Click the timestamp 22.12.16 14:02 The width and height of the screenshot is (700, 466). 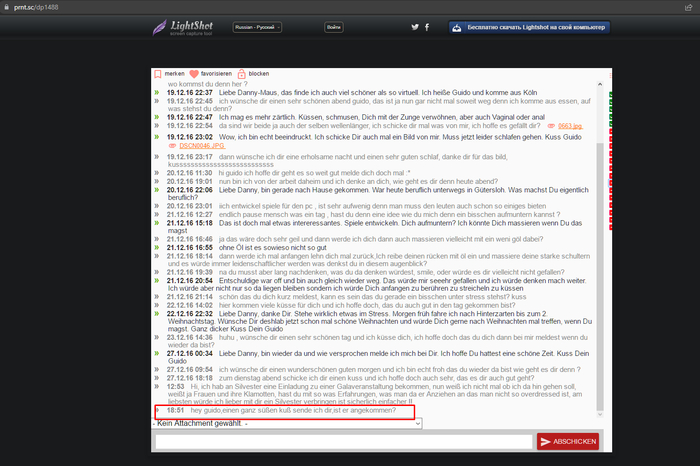pos(190,305)
